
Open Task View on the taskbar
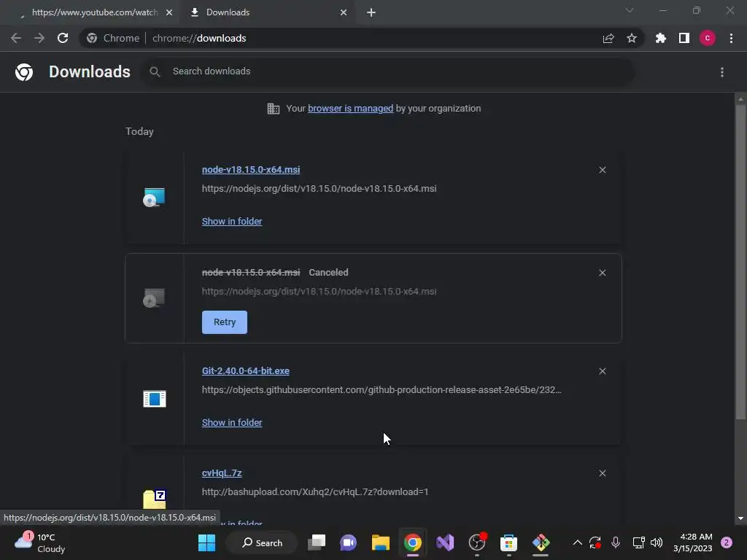[x=317, y=542]
